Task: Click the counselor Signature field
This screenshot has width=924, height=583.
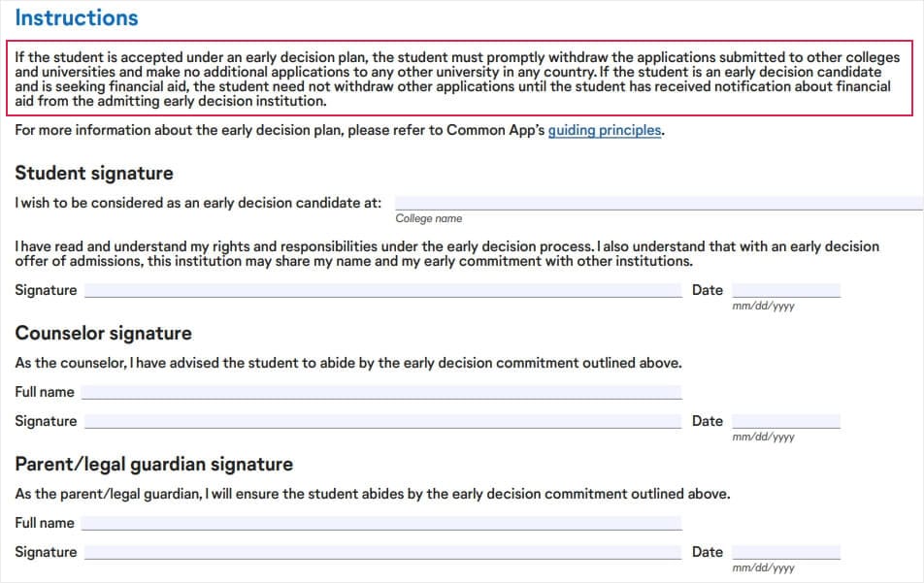Action: pyautogui.click(x=382, y=421)
